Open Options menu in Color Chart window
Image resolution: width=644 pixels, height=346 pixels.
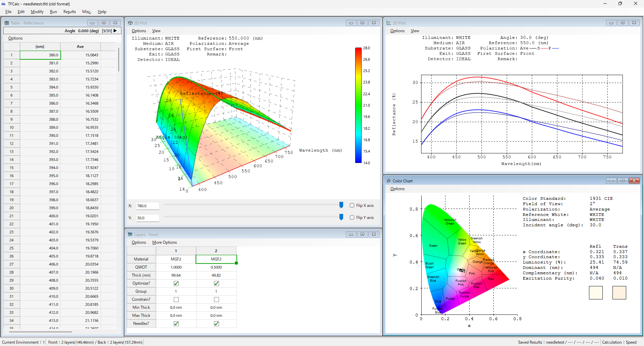(x=397, y=189)
